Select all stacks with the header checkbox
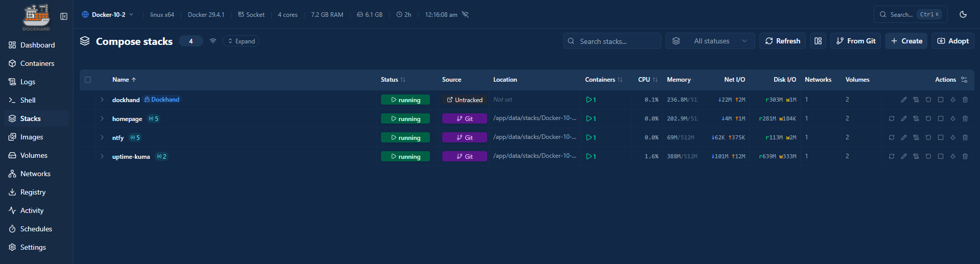This screenshot has height=264, width=980. pyautogui.click(x=88, y=80)
